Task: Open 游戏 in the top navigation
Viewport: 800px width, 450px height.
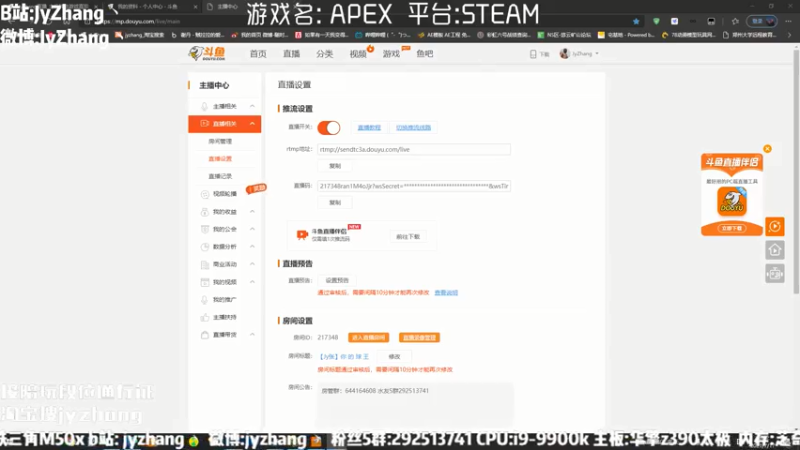Action: (x=391, y=54)
